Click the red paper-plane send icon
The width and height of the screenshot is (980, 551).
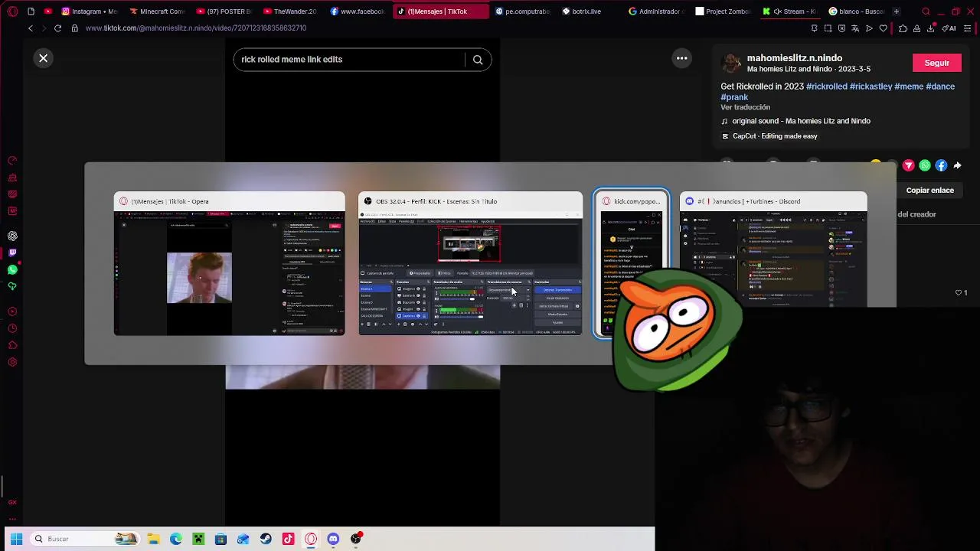pos(909,165)
